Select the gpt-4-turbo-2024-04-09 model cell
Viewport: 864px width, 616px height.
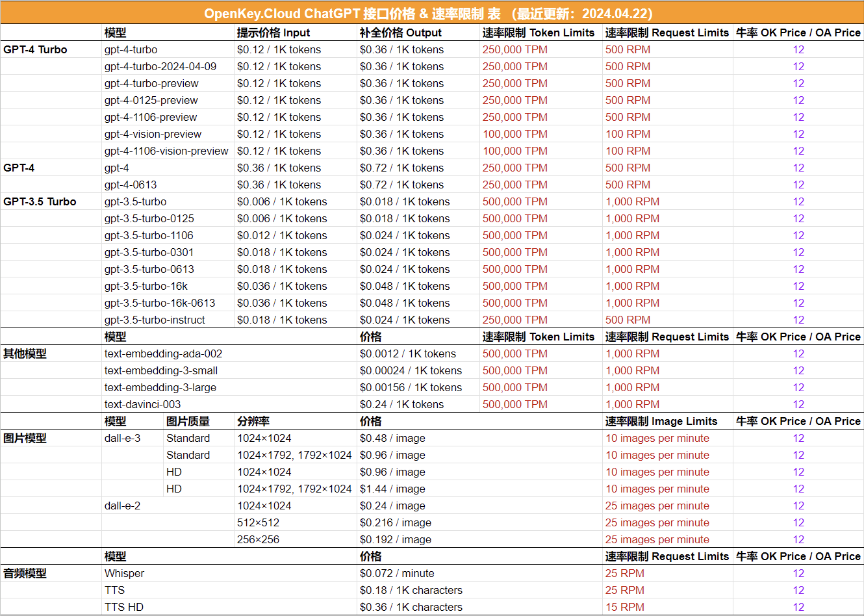tap(160, 66)
